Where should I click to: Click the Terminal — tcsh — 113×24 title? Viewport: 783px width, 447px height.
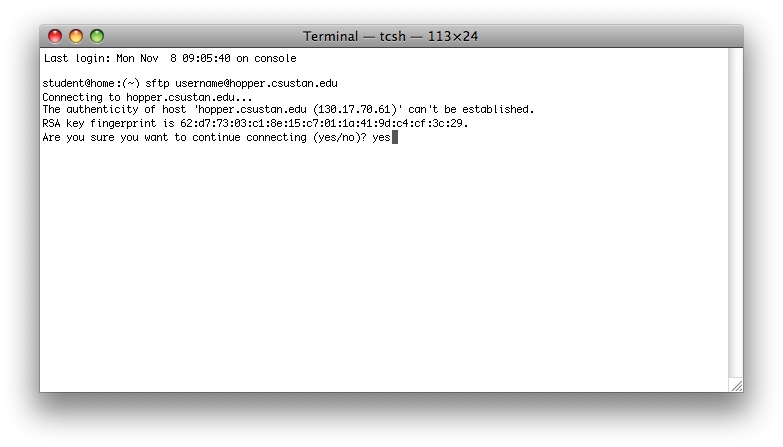[391, 36]
